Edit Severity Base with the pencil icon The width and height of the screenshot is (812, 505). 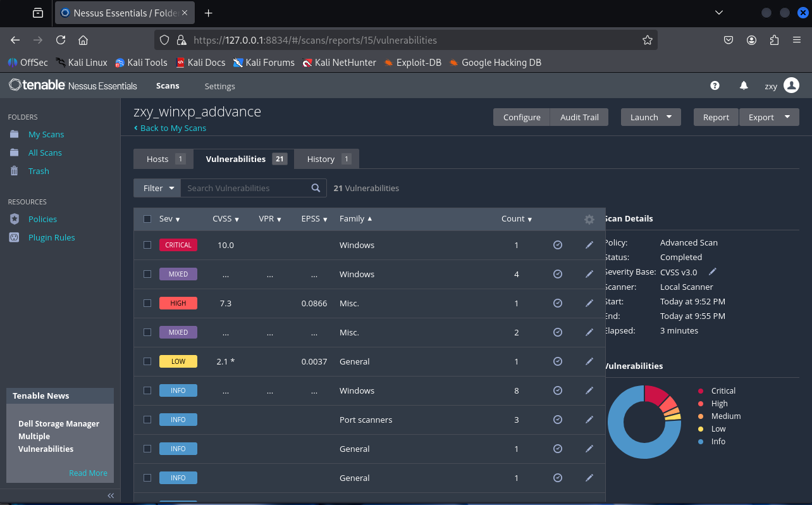point(713,271)
